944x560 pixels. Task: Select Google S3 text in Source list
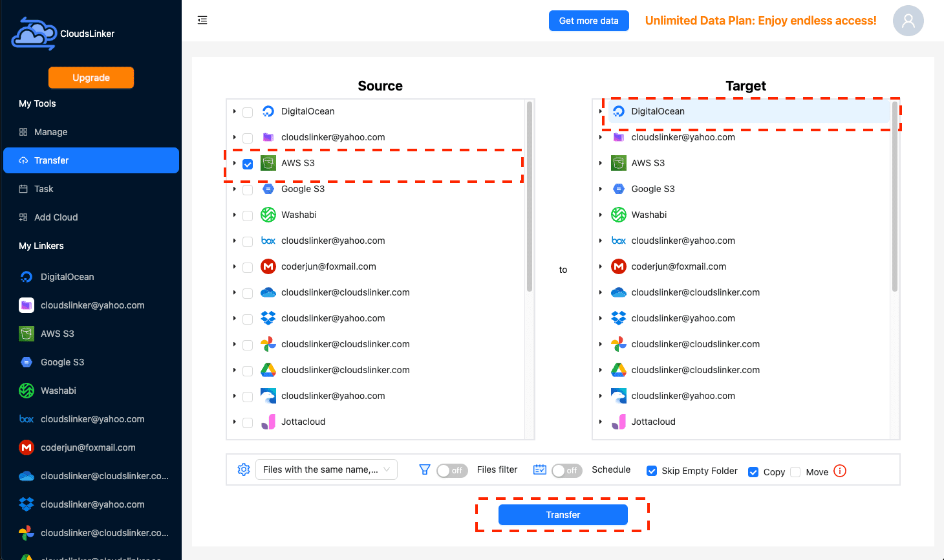pos(303,189)
